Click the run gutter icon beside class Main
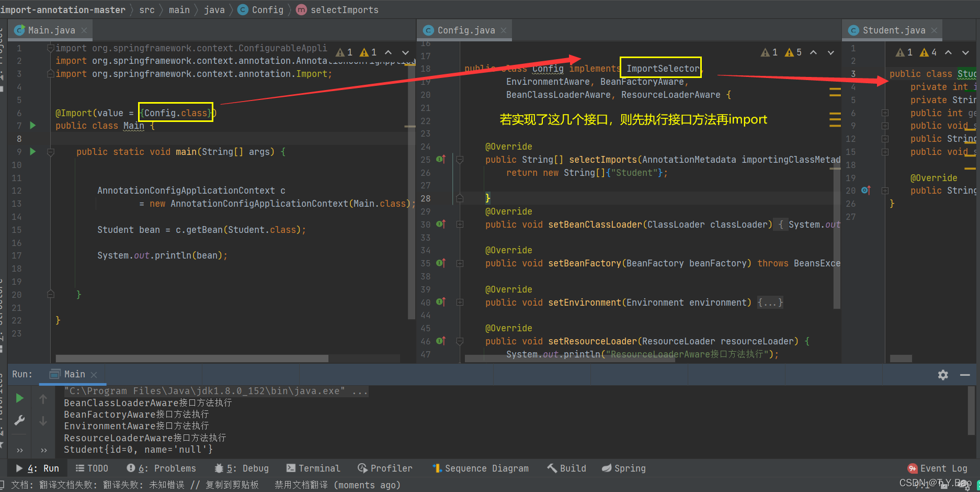The image size is (980, 492). click(x=33, y=126)
